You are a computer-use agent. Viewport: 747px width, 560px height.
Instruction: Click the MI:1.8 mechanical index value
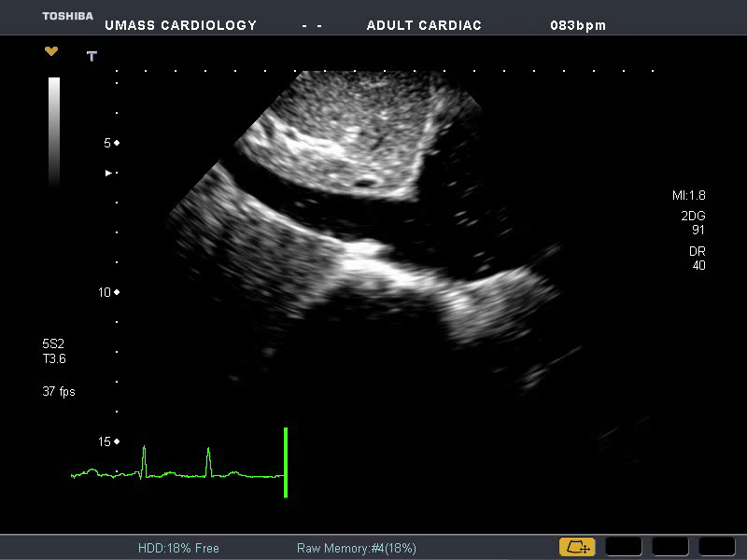[689, 196]
